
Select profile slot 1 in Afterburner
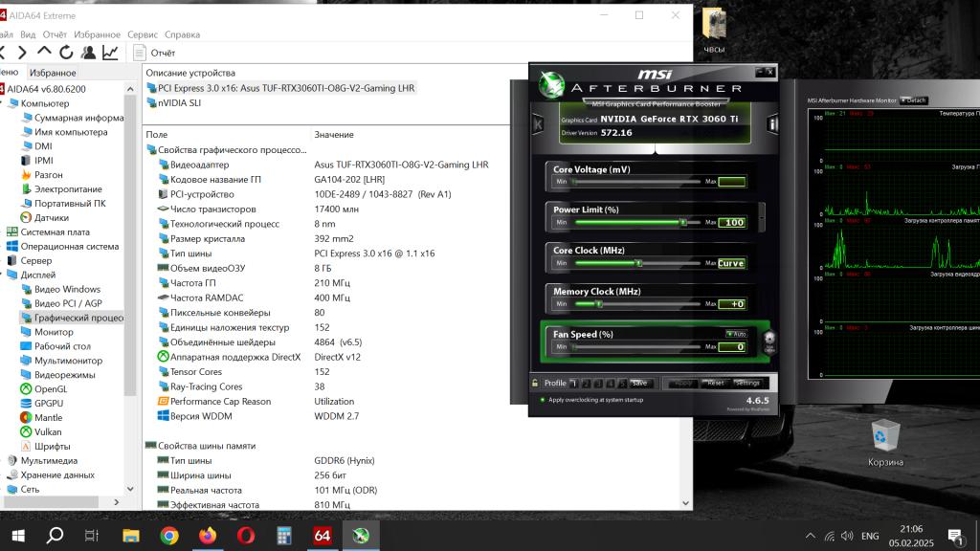point(574,383)
